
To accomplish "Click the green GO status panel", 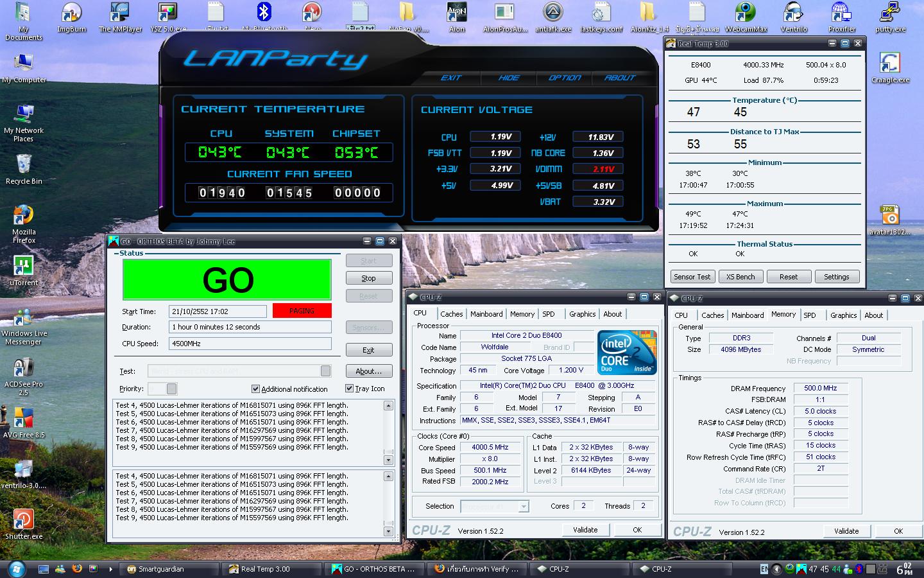I will pyautogui.click(x=227, y=279).
